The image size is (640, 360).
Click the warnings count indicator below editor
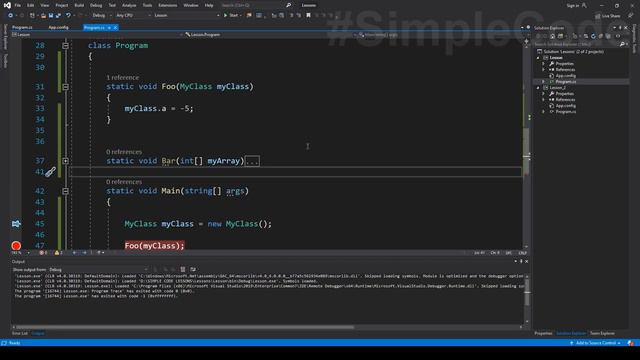pos(59,253)
